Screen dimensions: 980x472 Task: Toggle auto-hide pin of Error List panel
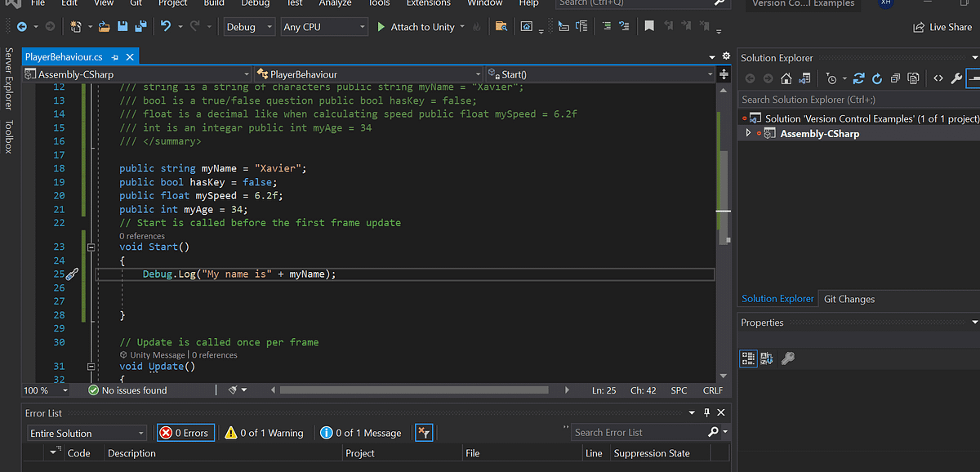(x=706, y=413)
